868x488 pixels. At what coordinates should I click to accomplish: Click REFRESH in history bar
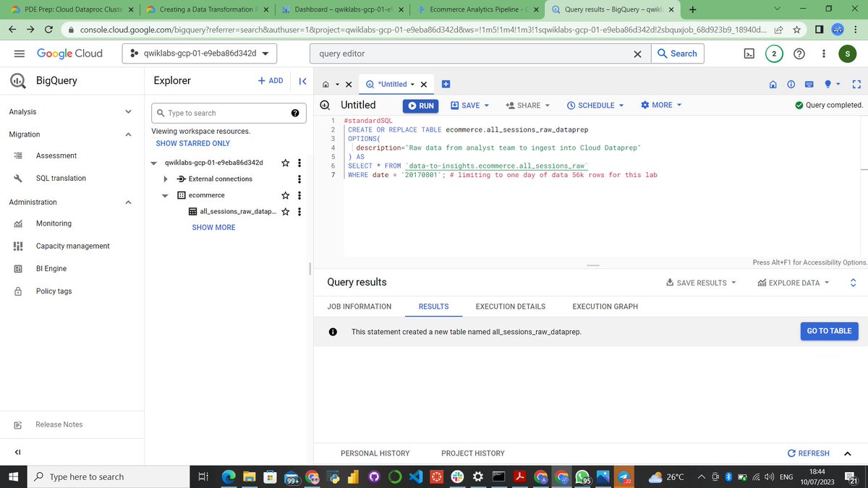[x=809, y=453]
